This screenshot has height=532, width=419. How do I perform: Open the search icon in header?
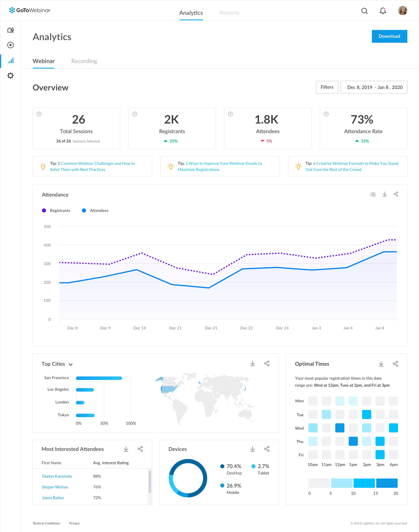pos(365,11)
